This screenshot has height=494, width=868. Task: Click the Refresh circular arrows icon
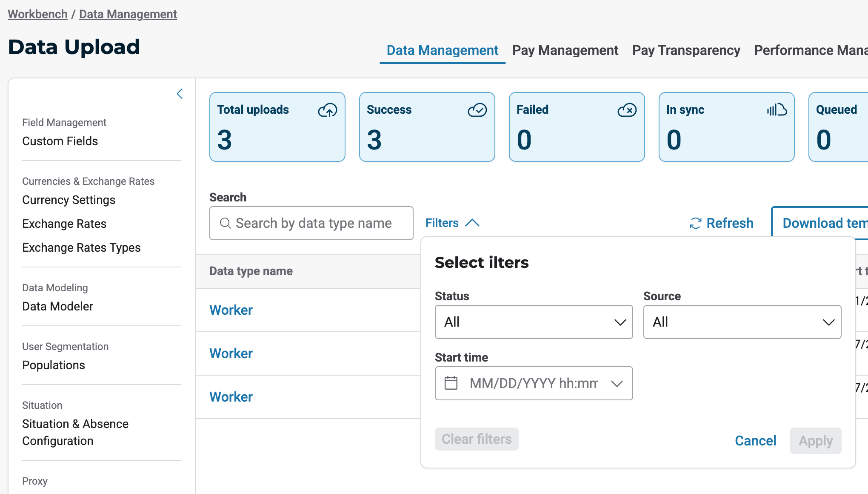point(695,223)
